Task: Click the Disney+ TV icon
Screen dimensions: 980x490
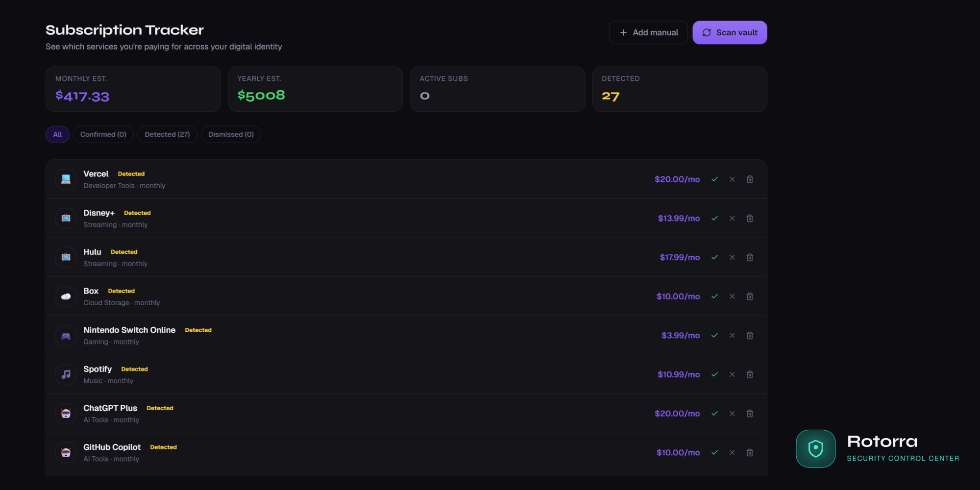Action: (x=66, y=218)
